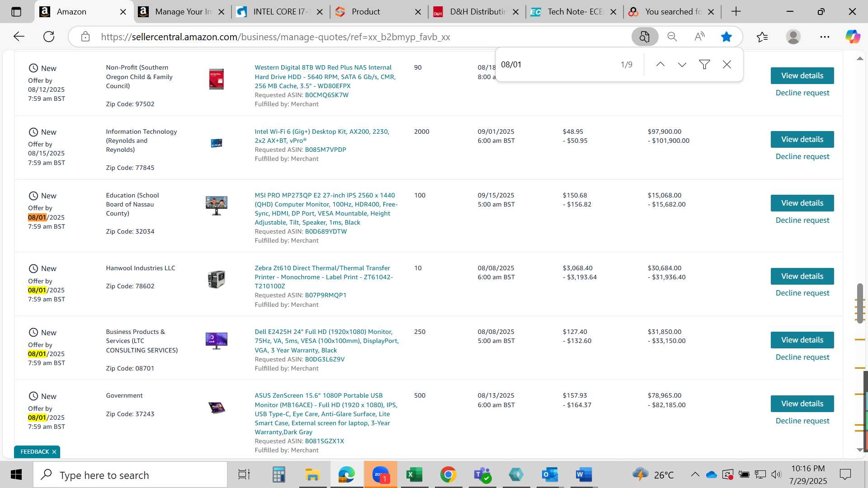Open a new browser tab

736,12
